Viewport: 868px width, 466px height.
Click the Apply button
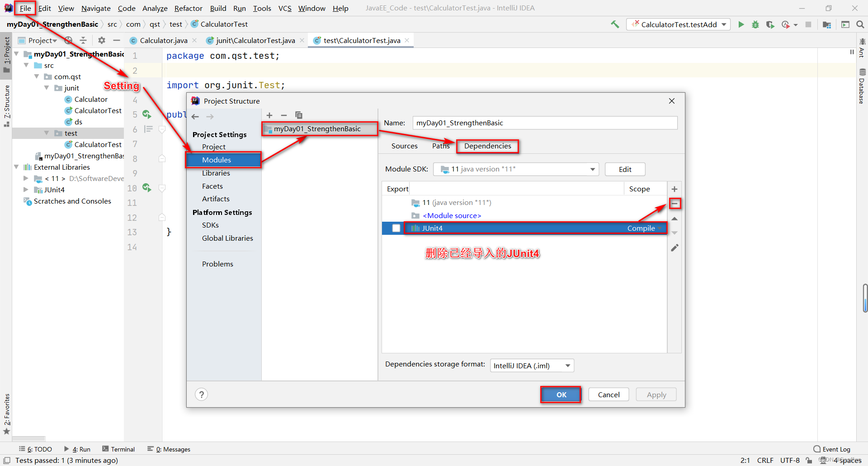click(656, 395)
